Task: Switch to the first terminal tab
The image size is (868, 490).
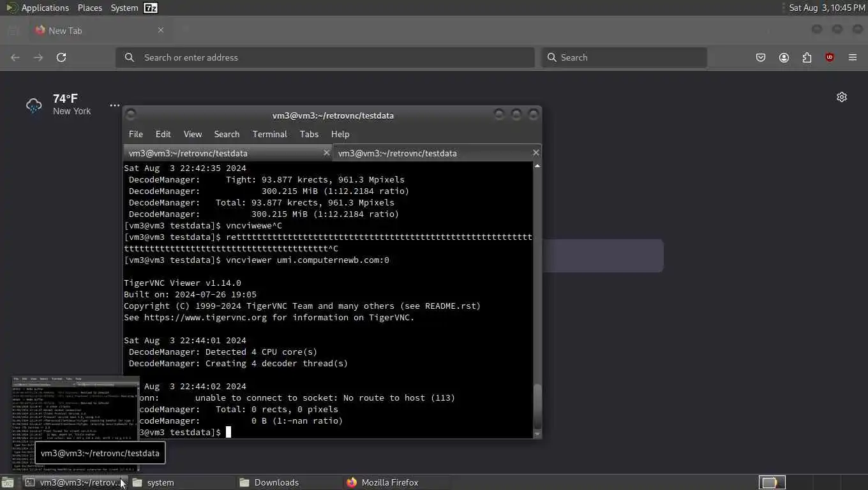Action: coord(228,153)
